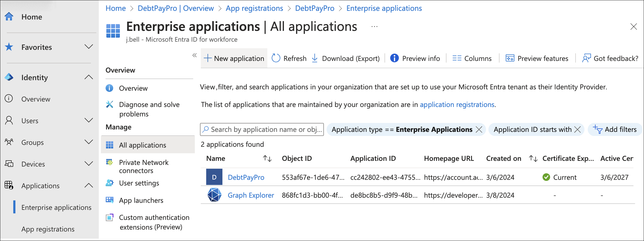Image resolution: width=644 pixels, height=241 pixels.
Task: Open Diagnose and solve problems
Action: point(149,109)
